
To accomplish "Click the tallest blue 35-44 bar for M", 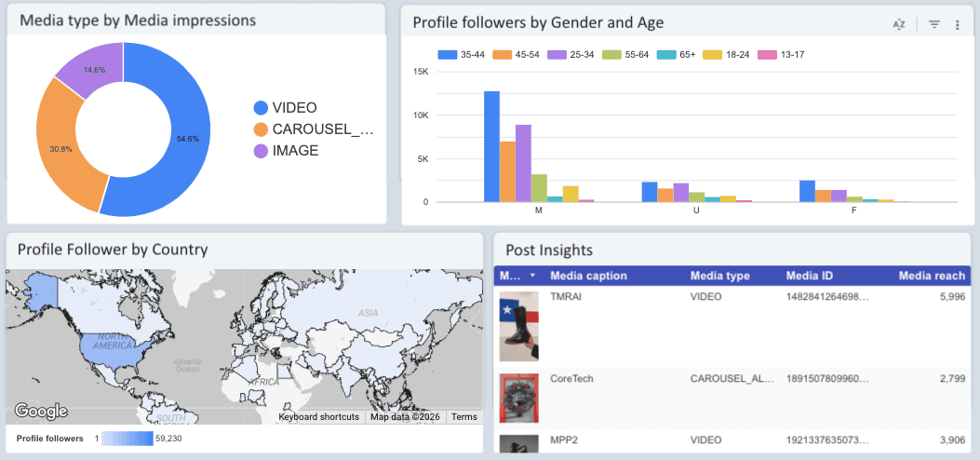I will pyautogui.click(x=492, y=146).
